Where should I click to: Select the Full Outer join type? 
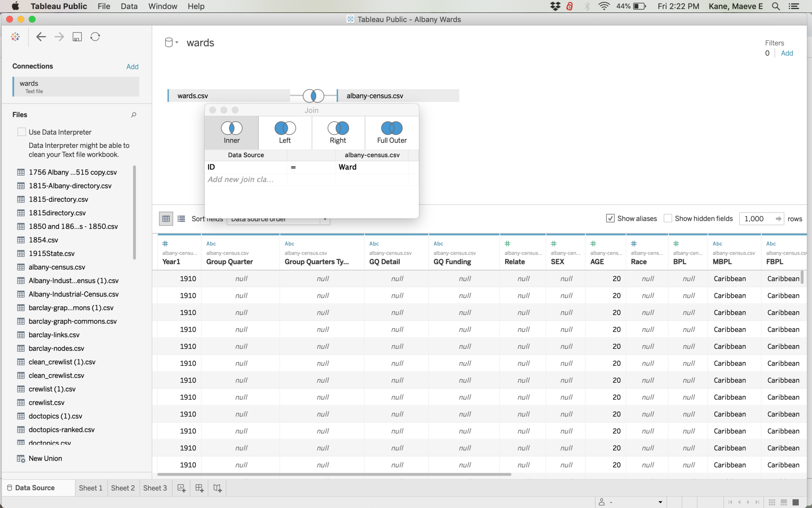pos(392,132)
